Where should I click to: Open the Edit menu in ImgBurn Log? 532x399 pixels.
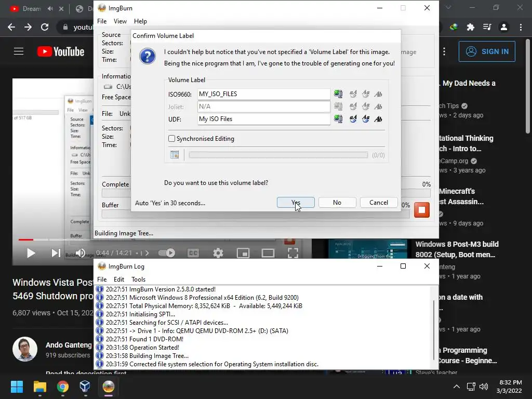119,279
